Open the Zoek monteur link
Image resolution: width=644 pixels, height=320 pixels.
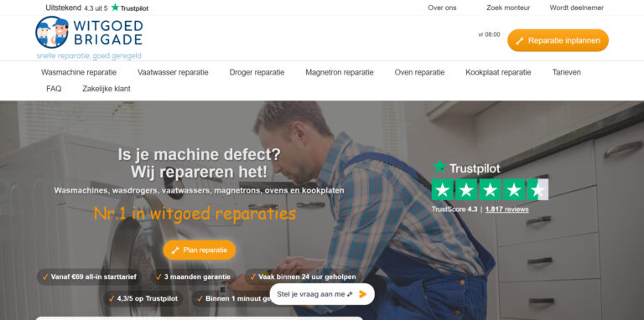(508, 8)
